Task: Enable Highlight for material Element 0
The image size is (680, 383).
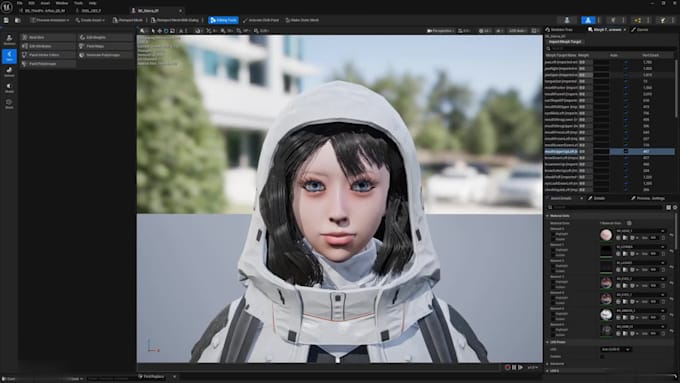Action: (553, 234)
